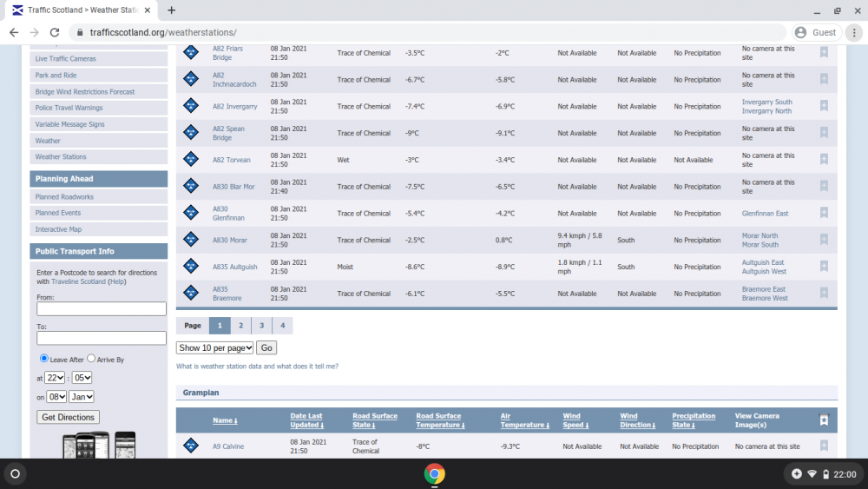Click the station icon beside A835 Aultguish
Image resolution: width=868 pixels, height=489 pixels.
[190, 267]
